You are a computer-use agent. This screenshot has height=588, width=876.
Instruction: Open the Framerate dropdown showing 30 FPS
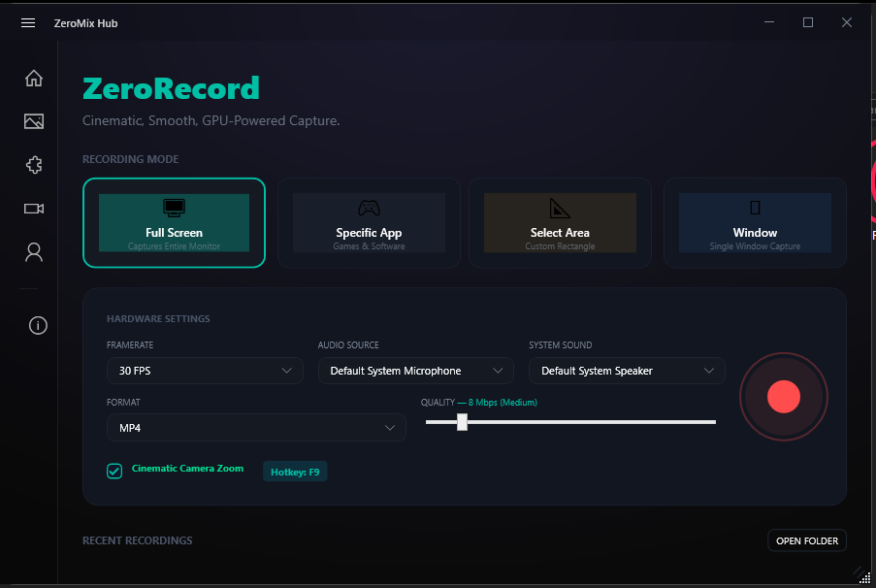(205, 371)
